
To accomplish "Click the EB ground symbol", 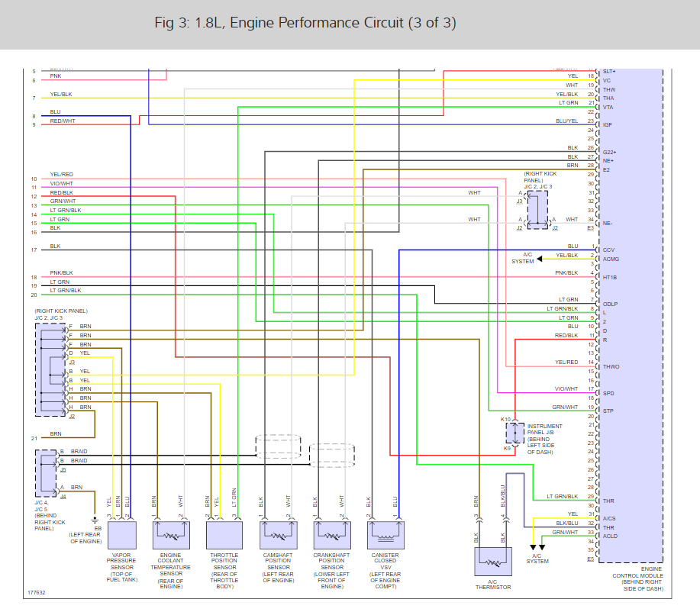I will (95, 520).
